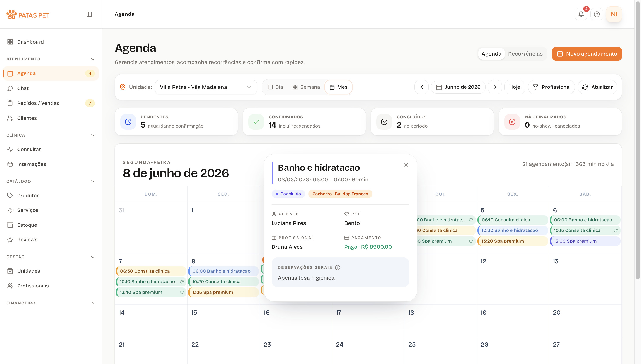Image resolution: width=641 pixels, height=364 pixels.
Task: Switch to Recorrências tab
Action: [x=525, y=54]
